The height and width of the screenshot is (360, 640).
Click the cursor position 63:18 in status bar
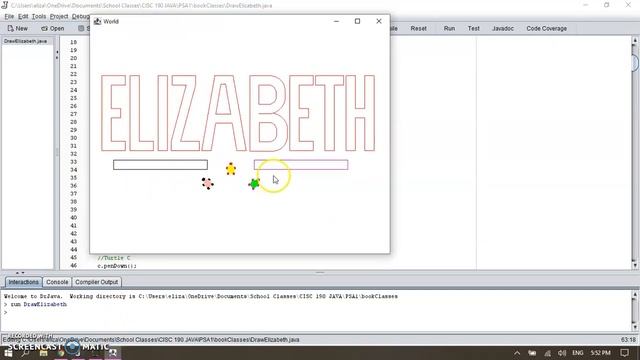(628, 340)
